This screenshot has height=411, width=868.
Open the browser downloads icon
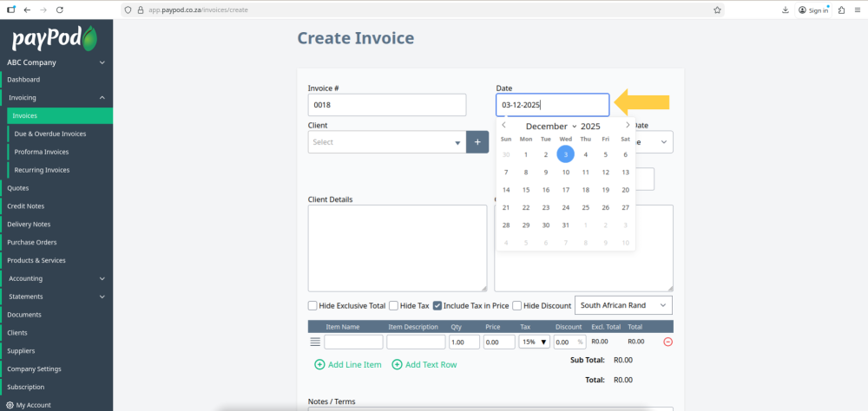785,10
